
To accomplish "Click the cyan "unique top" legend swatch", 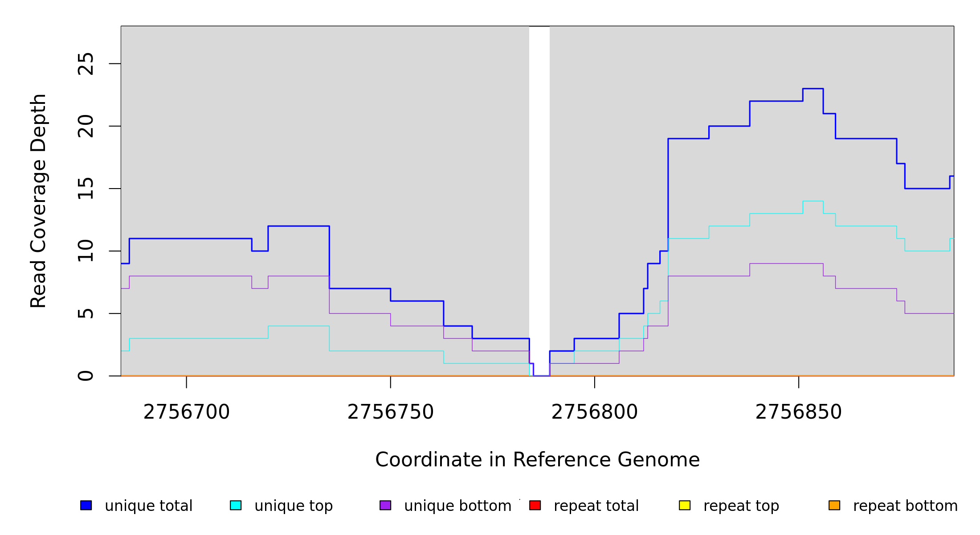I will [236, 505].
